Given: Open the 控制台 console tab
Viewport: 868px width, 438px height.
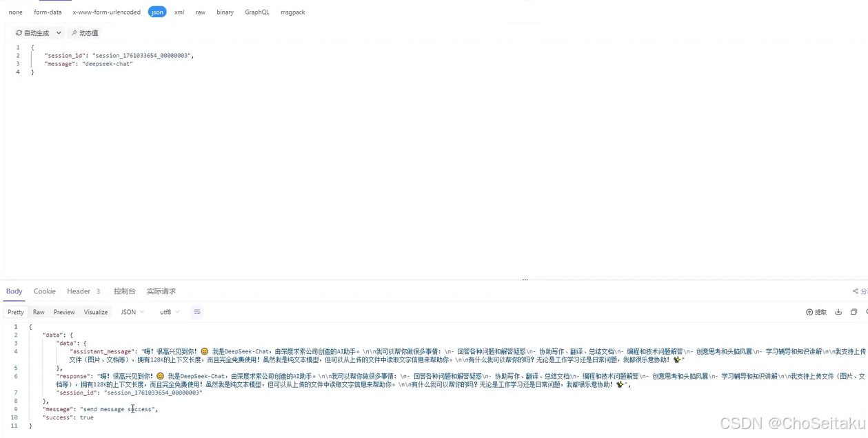Looking at the screenshot, I should pos(125,291).
